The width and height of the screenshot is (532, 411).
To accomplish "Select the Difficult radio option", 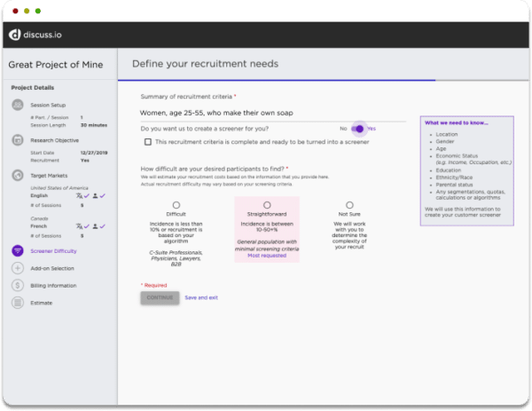I will pos(176,205).
